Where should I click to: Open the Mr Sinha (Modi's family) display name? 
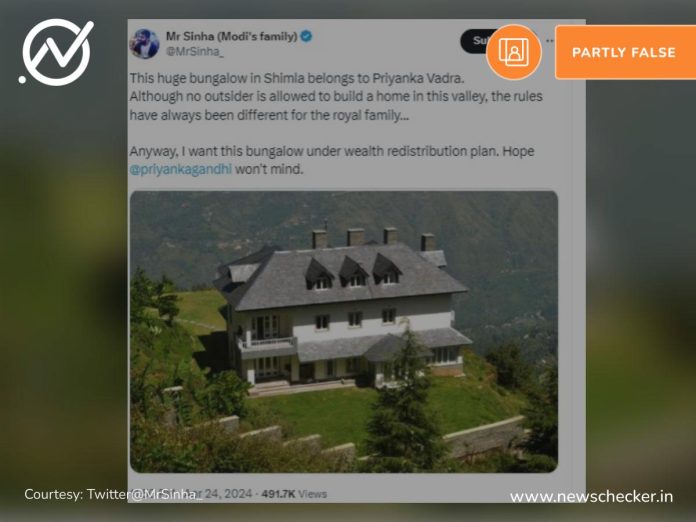tap(231, 36)
